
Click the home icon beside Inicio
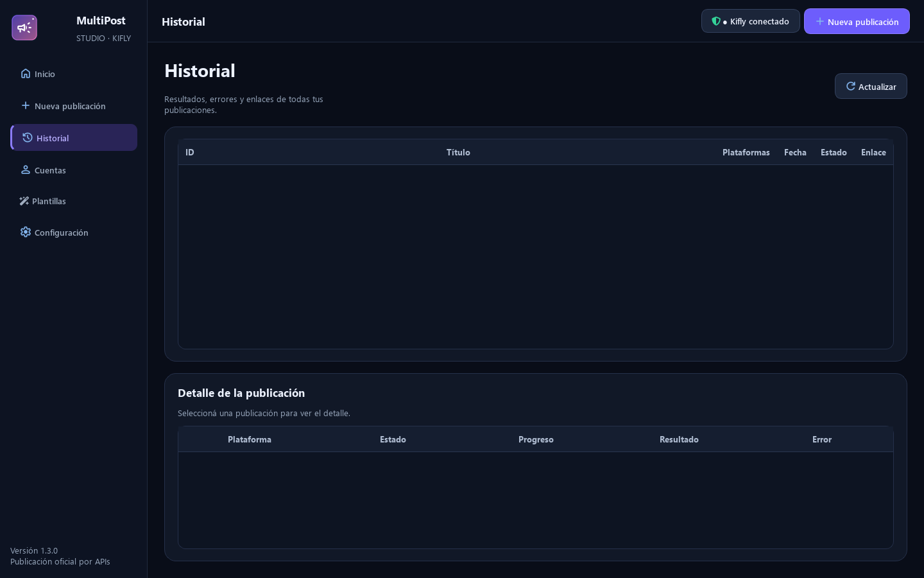(26, 73)
